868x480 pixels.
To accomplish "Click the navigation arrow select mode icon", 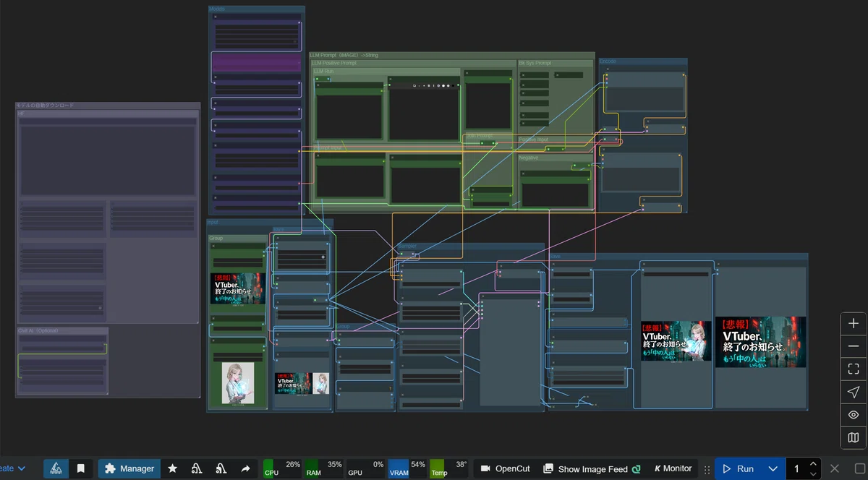I will pyautogui.click(x=854, y=392).
